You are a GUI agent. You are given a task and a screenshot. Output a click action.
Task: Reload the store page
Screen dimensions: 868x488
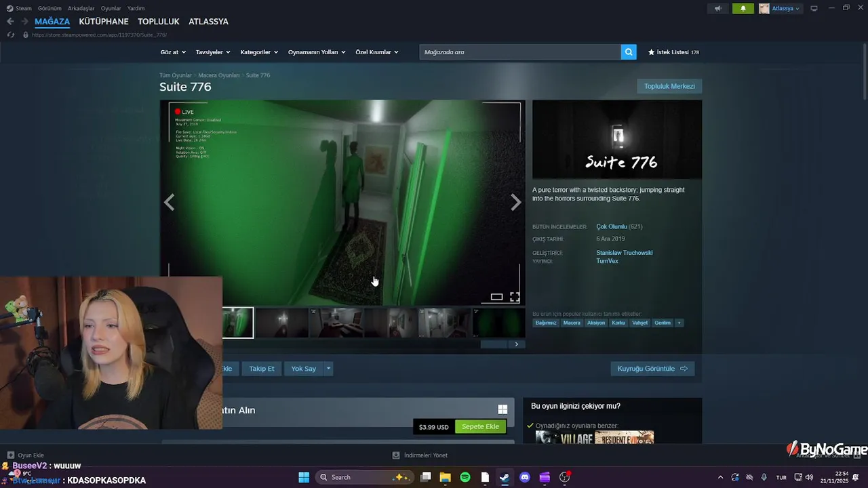coord(10,35)
